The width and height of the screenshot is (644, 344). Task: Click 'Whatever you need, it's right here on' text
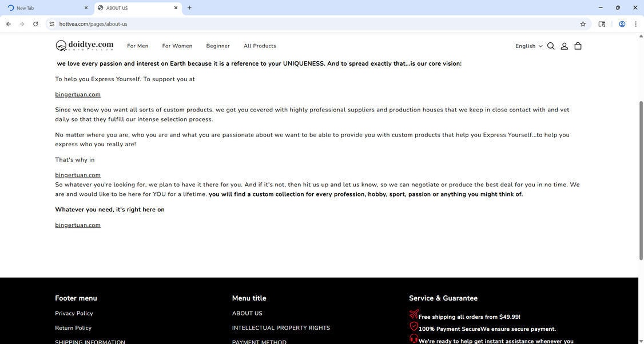(110, 210)
